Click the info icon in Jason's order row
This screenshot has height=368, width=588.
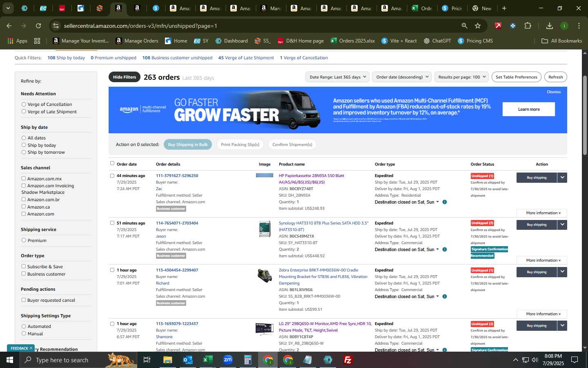point(445,249)
